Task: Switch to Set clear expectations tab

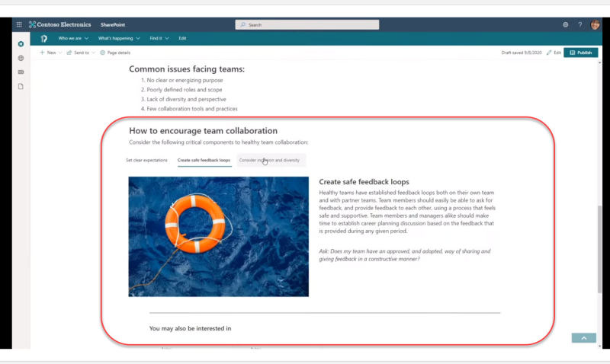Action: pos(146,160)
